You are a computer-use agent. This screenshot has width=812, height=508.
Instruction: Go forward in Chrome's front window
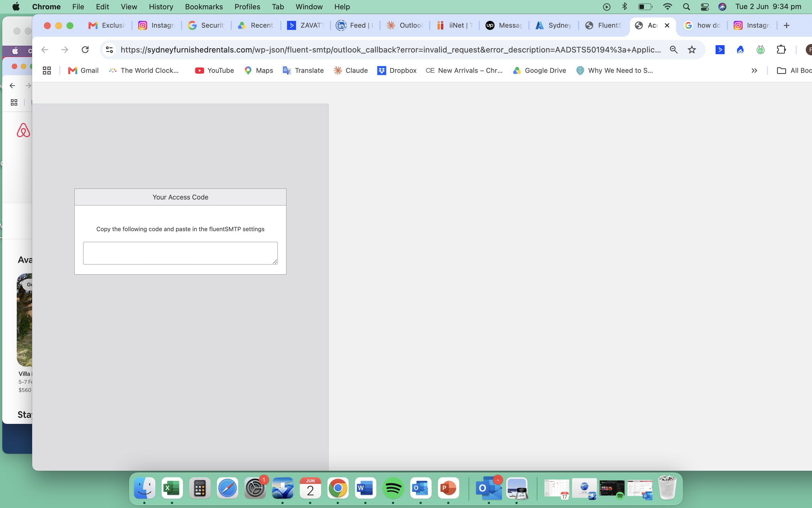[65, 50]
